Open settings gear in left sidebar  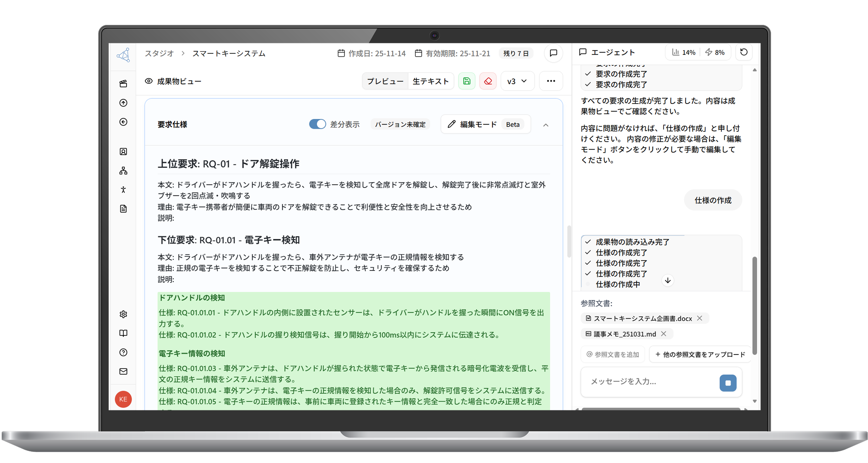tap(123, 314)
